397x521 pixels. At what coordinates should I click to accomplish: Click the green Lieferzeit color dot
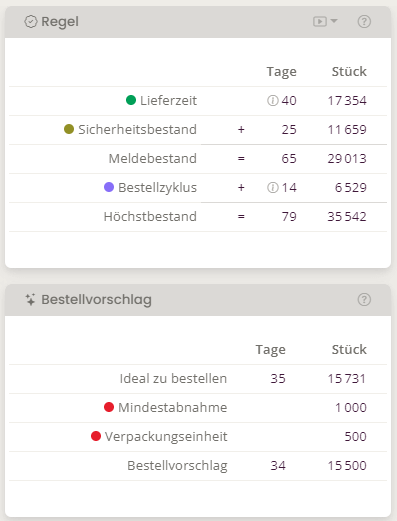(x=131, y=100)
